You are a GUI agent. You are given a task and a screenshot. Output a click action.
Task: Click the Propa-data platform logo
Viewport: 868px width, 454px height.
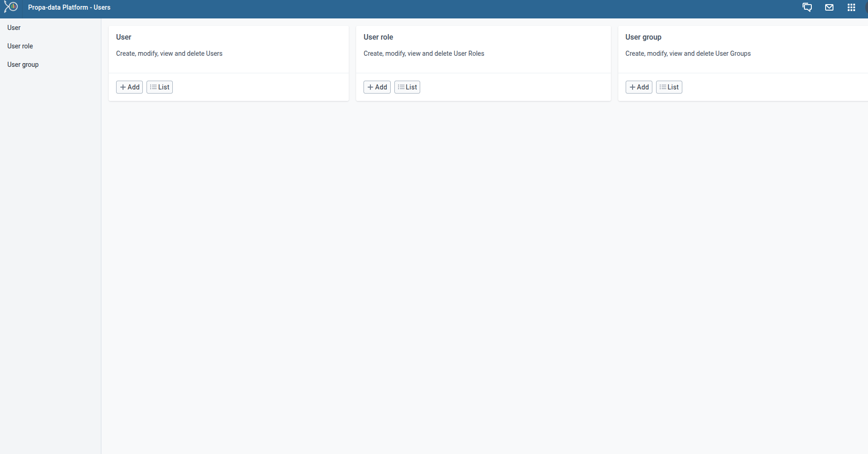[x=10, y=7]
